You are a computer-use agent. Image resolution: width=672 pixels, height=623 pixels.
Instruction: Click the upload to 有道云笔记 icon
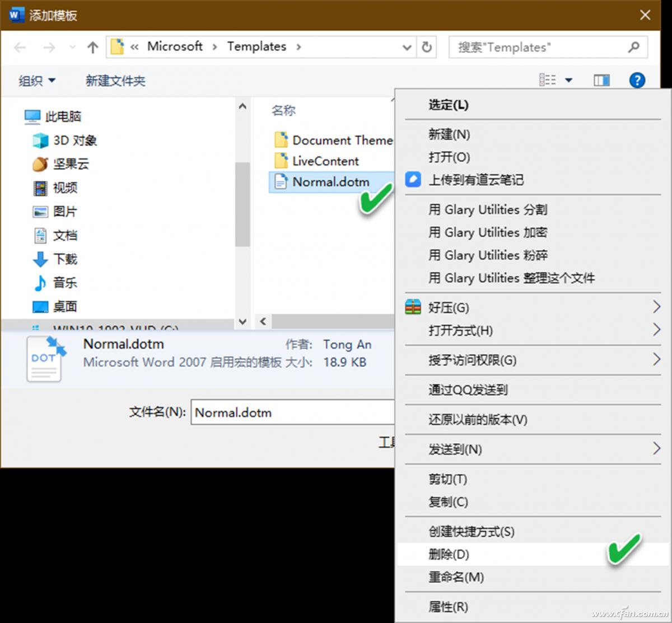pos(413,180)
